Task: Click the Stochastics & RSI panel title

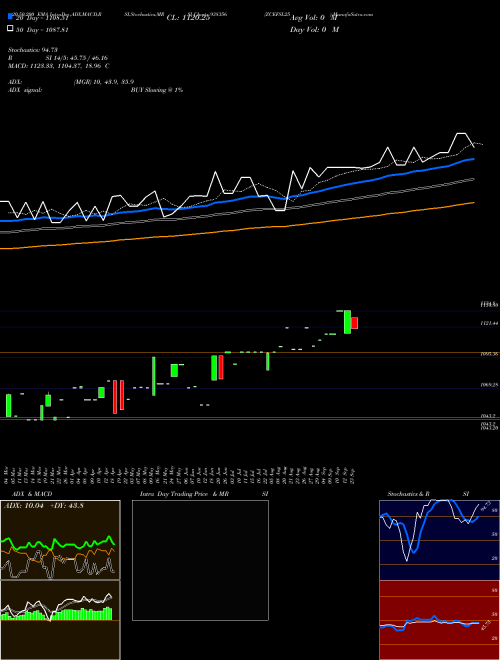Action: 428,494
